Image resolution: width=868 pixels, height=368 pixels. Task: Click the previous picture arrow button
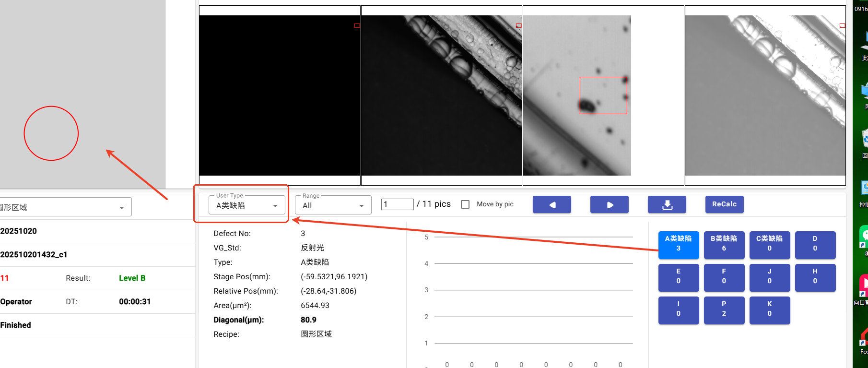[x=551, y=204]
